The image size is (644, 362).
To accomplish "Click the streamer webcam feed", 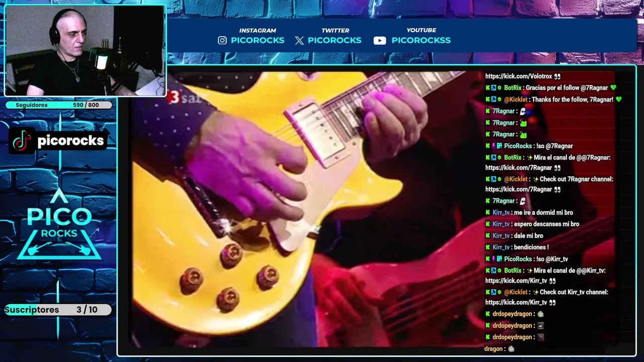I will point(85,50).
